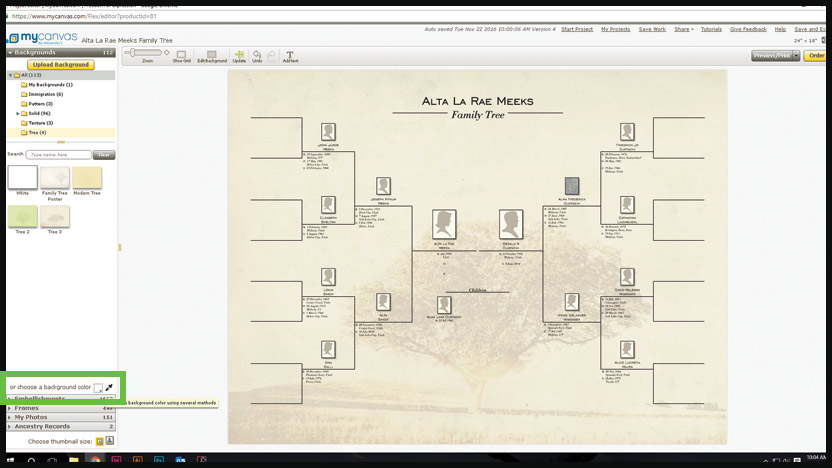The image size is (832, 468).
Task: Redo using the greyed arrow icon
Action: click(x=271, y=56)
